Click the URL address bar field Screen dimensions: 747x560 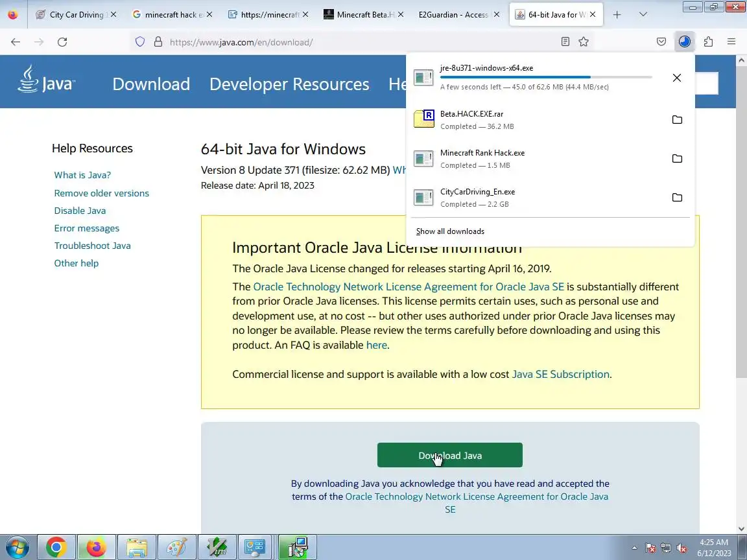pyautogui.click(x=362, y=42)
